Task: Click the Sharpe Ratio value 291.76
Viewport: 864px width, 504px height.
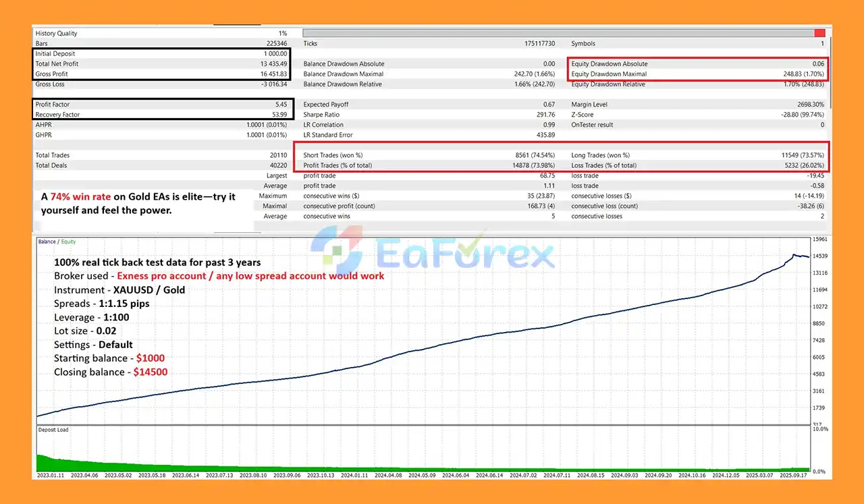Action: coord(543,115)
